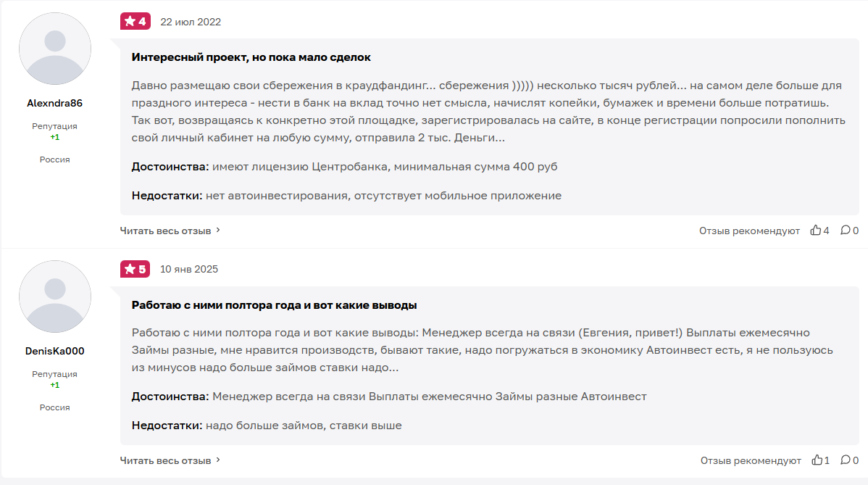Click Alexndra86 reputation +1 value

coord(55,137)
